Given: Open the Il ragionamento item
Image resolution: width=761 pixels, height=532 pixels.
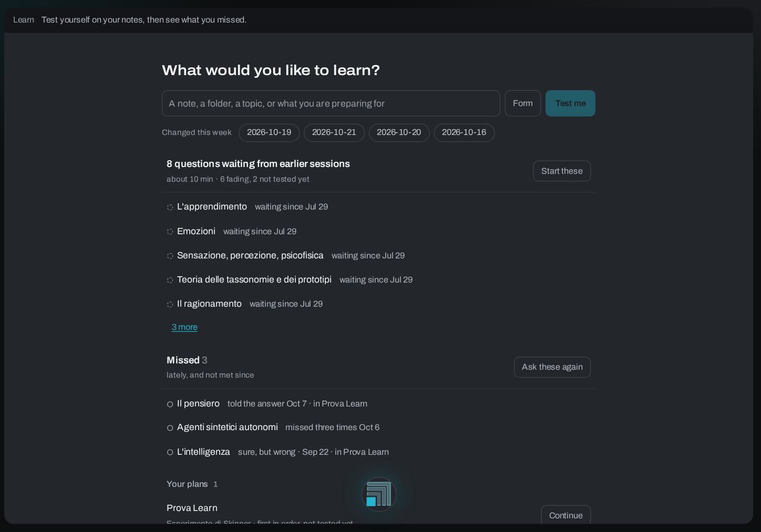Looking at the screenshot, I should point(209,304).
